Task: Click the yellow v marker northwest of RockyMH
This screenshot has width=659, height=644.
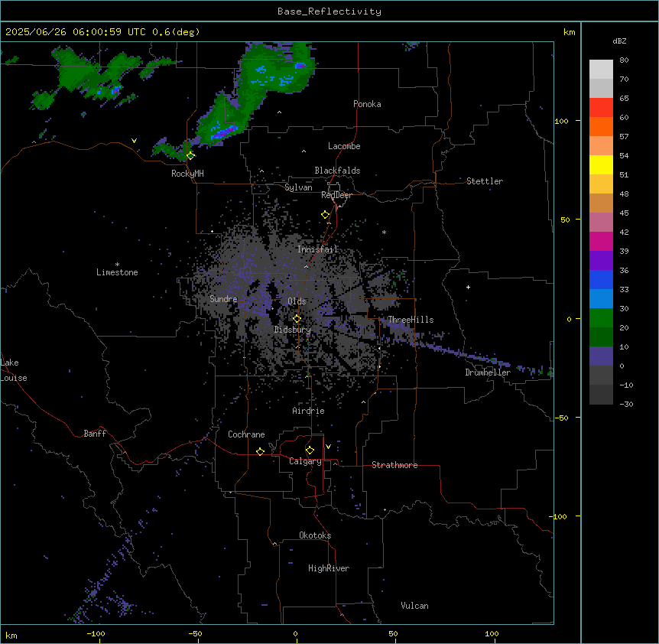Action: click(134, 141)
